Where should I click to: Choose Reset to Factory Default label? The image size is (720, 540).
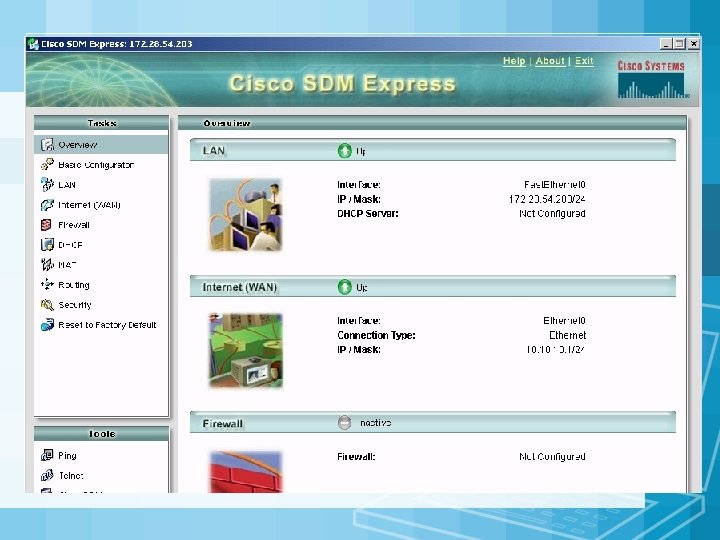tap(107, 325)
